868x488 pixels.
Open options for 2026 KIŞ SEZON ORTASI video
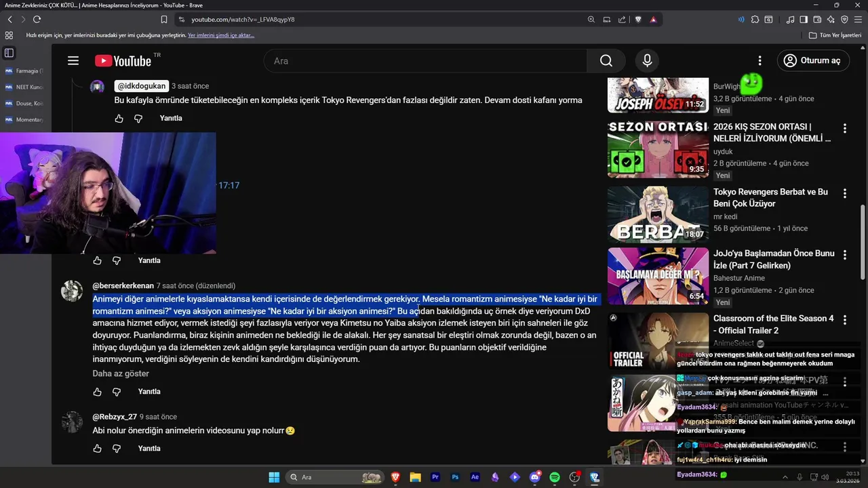(x=844, y=128)
